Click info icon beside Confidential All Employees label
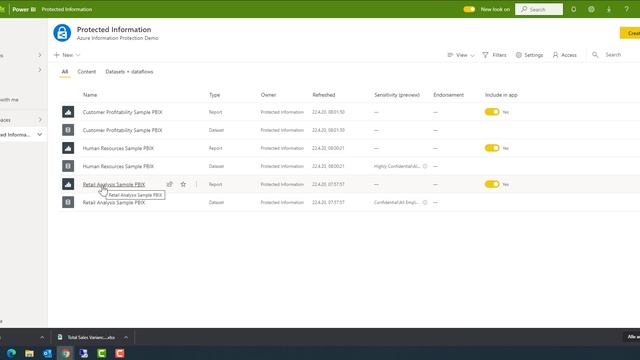 425,202
